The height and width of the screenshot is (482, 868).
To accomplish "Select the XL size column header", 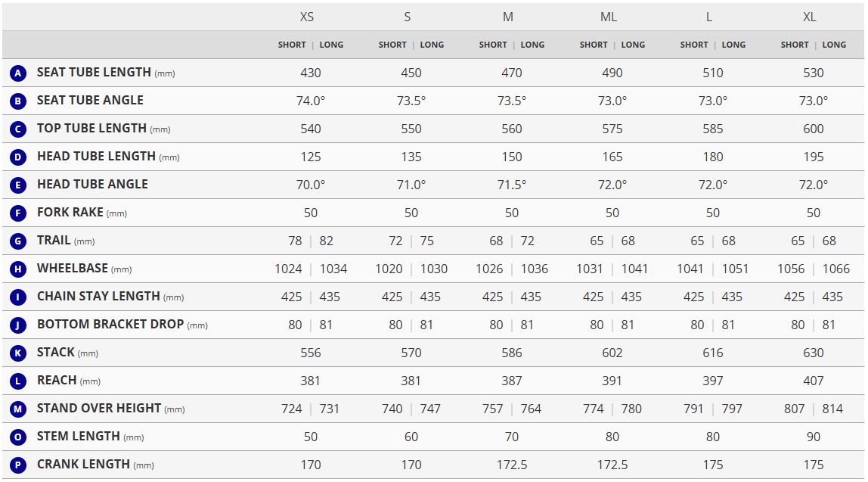I will [809, 17].
